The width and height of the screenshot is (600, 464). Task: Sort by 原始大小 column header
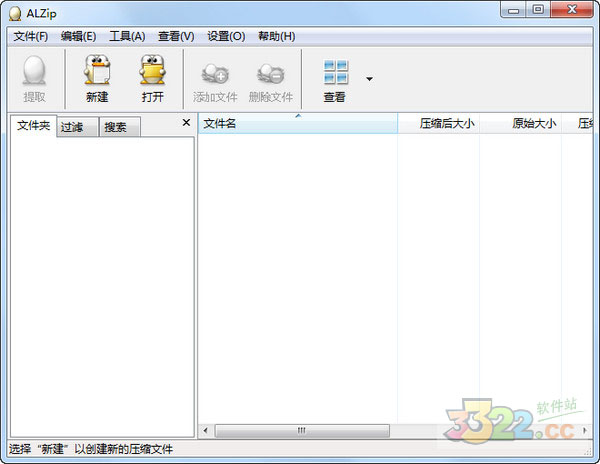point(520,123)
